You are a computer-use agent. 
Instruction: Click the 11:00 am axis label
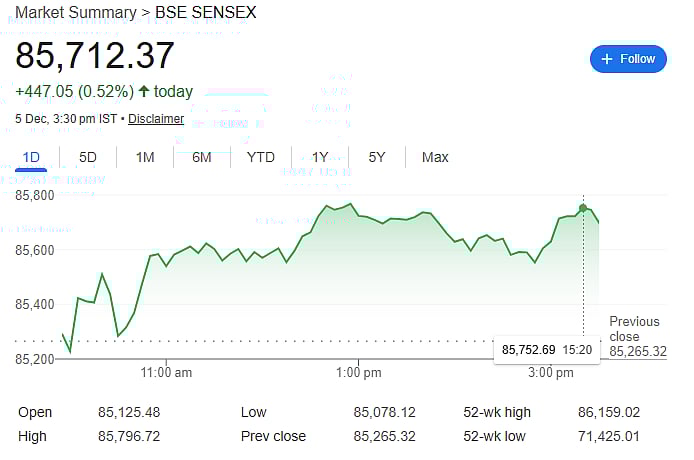pyautogui.click(x=167, y=373)
